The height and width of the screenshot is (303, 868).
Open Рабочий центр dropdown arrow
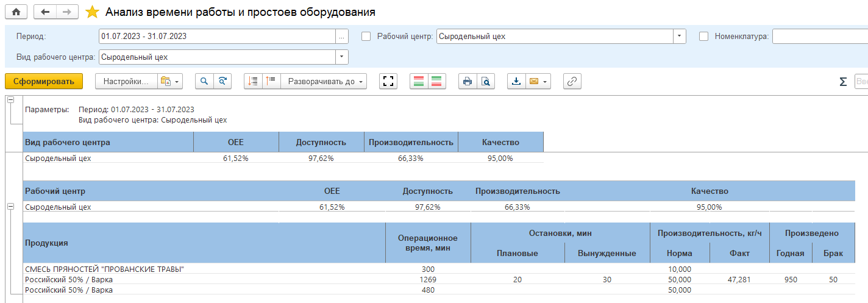pyautogui.click(x=679, y=36)
